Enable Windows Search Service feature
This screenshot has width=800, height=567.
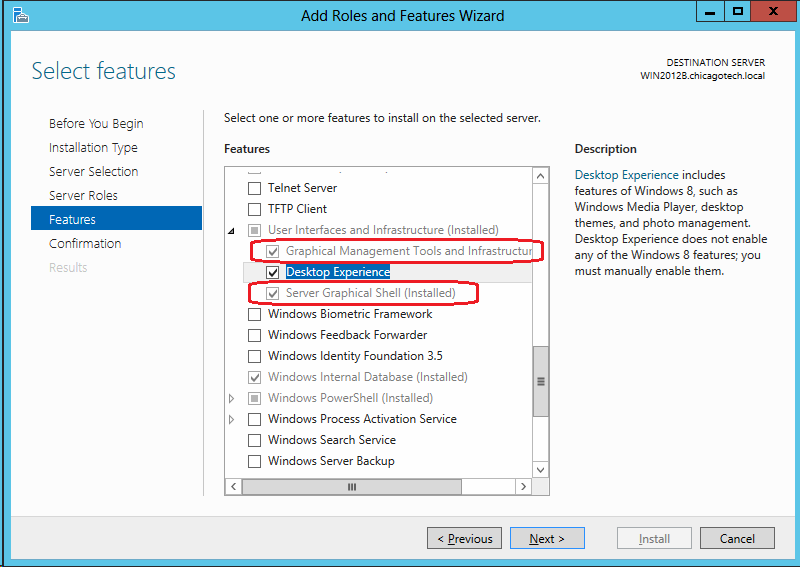coord(254,440)
